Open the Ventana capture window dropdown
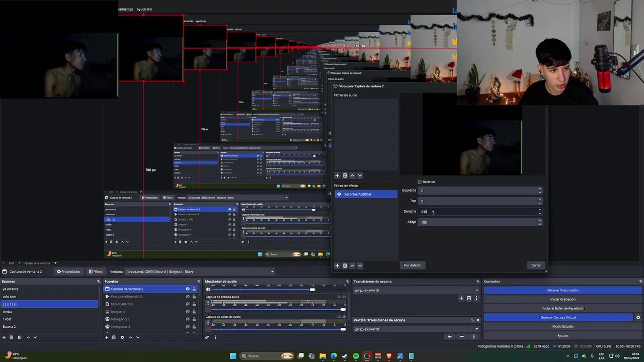 pyautogui.click(x=200, y=271)
